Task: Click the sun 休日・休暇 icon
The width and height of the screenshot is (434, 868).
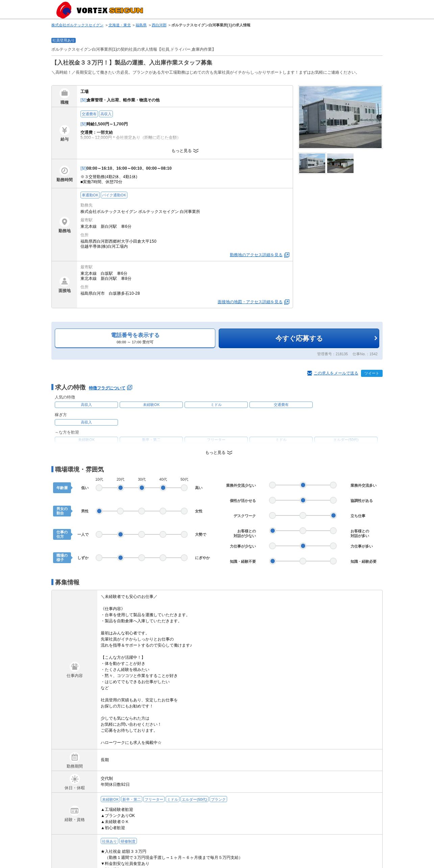Action: tap(74, 779)
